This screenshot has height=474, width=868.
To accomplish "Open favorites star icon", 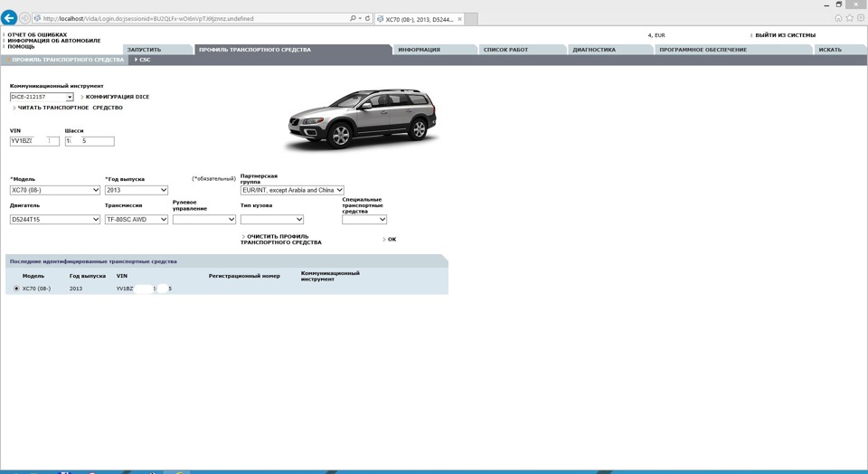I will tap(849, 18).
